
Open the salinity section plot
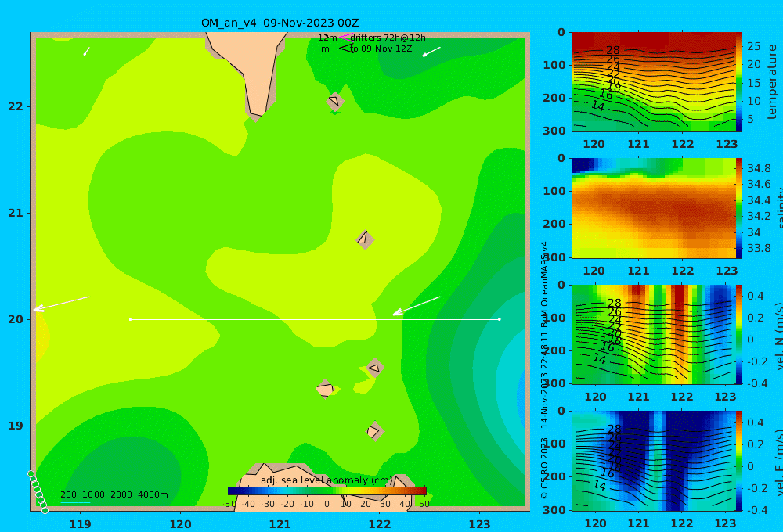pos(654,208)
